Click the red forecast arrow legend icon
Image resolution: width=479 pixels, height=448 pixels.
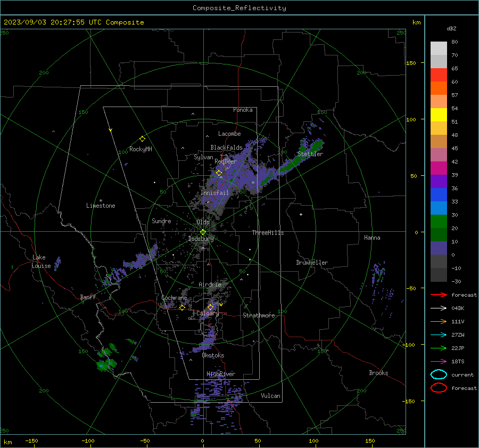(x=439, y=295)
